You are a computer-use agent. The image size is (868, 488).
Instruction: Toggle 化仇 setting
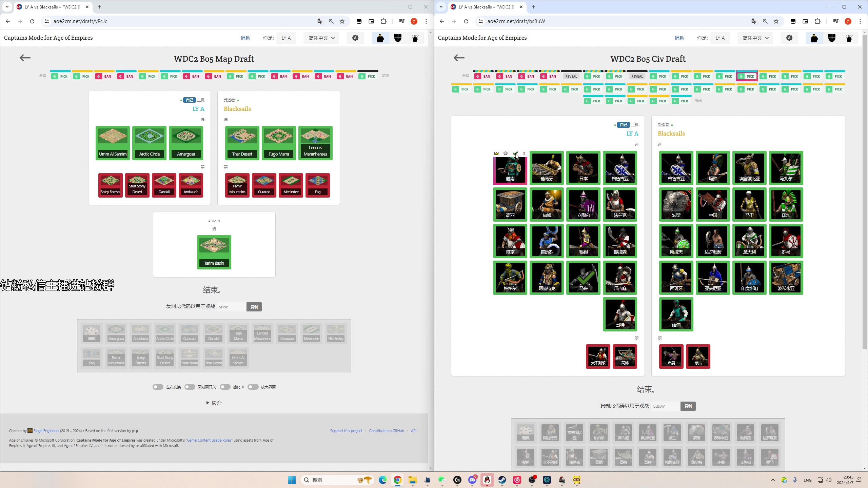225,386
